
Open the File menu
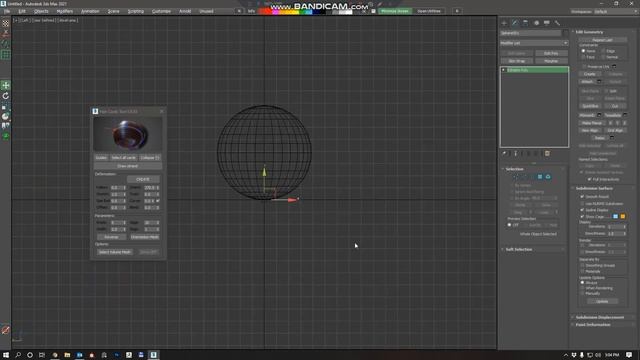(x=7, y=11)
